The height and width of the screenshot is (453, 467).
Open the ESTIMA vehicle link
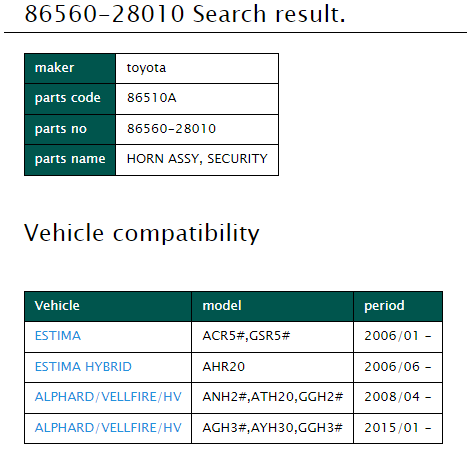point(58,336)
